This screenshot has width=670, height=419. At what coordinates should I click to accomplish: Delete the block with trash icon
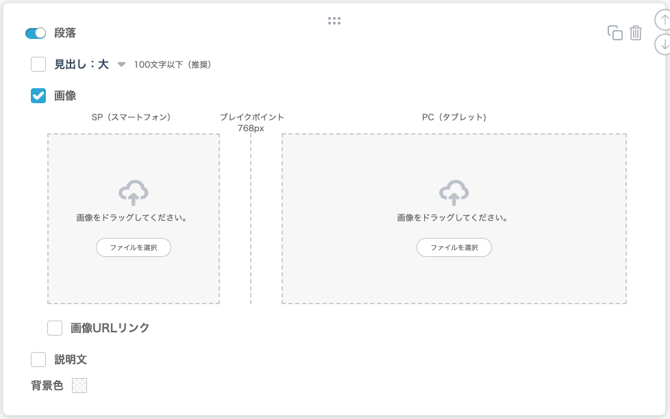636,33
